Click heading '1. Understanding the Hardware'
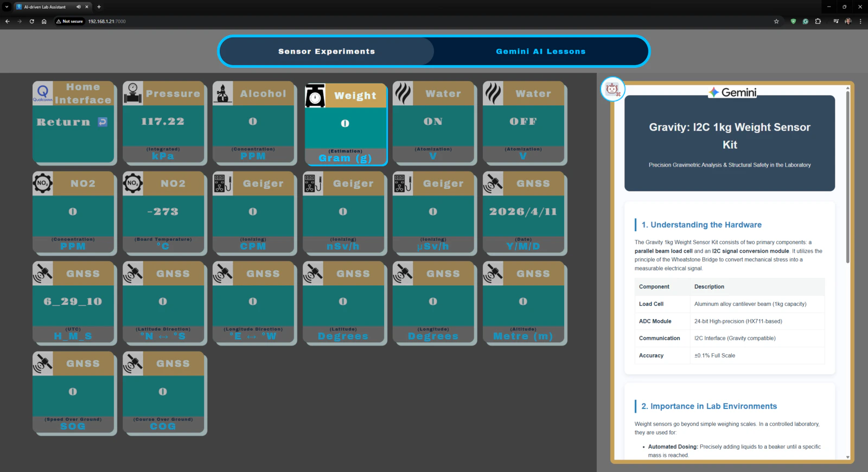 [x=701, y=225]
